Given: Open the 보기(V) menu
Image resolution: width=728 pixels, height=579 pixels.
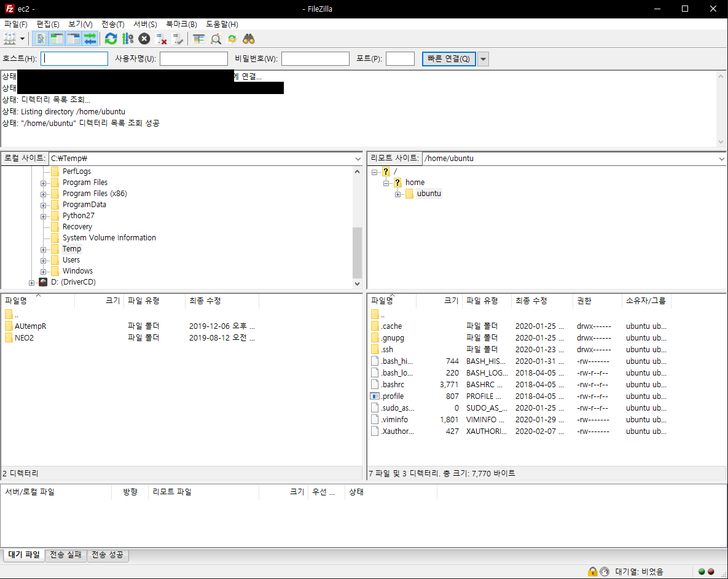Looking at the screenshot, I should pyautogui.click(x=80, y=24).
